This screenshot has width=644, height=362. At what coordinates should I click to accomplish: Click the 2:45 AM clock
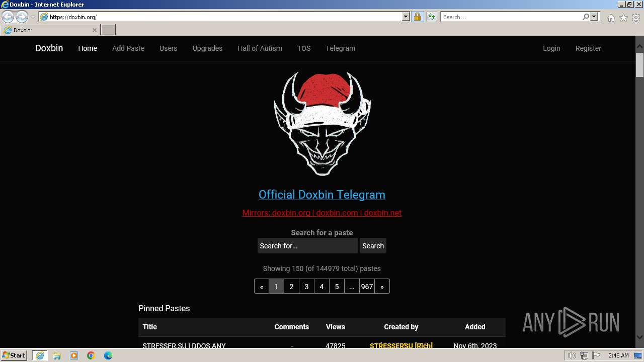point(618,355)
